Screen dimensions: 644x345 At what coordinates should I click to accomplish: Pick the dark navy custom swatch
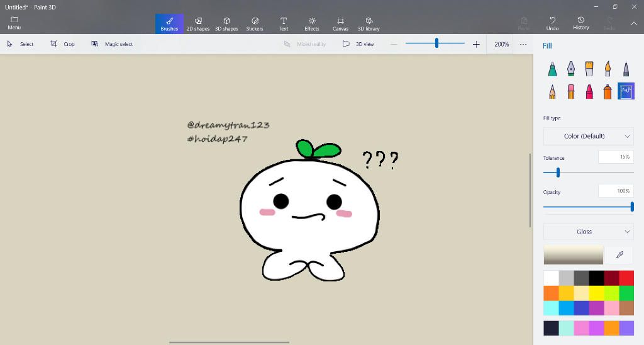coord(551,328)
